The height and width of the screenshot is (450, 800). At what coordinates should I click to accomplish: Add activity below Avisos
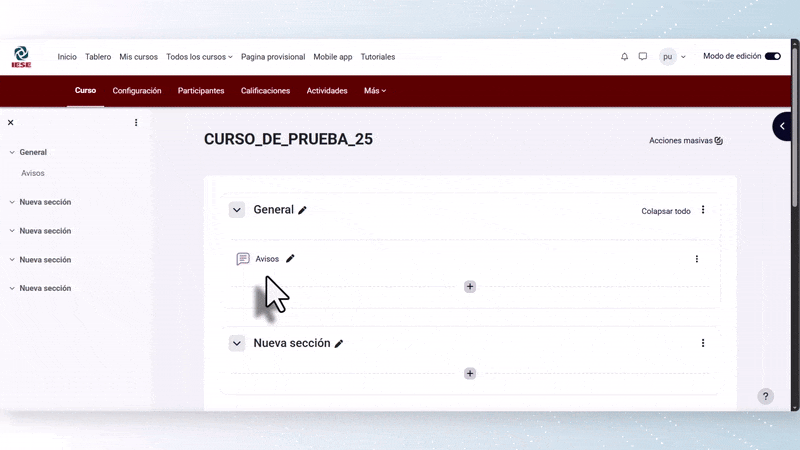click(470, 287)
